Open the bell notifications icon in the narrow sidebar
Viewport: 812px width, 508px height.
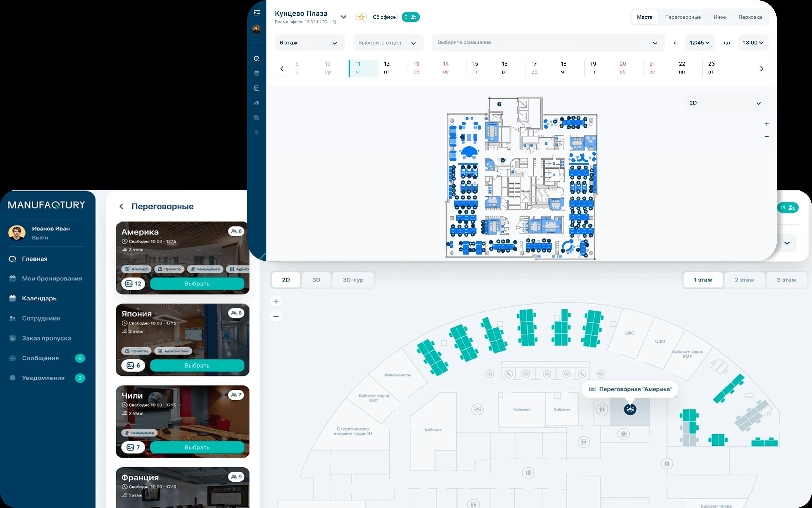click(x=257, y=132)
